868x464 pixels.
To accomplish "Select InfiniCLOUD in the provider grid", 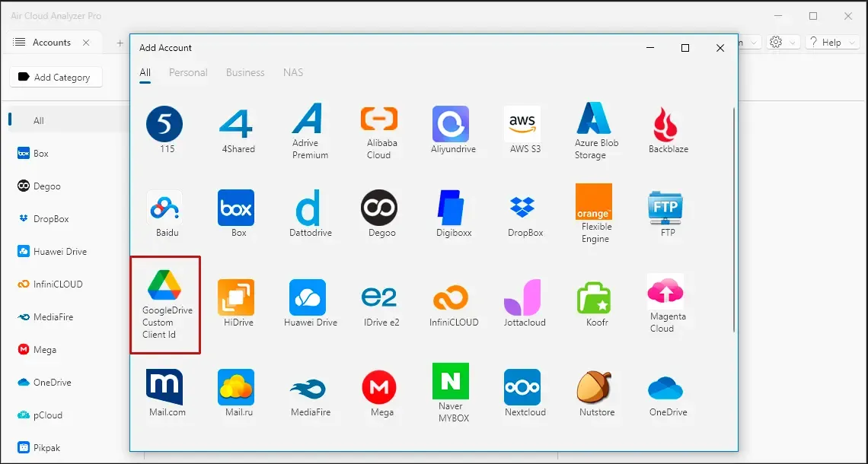I will [x=451, y=297].
